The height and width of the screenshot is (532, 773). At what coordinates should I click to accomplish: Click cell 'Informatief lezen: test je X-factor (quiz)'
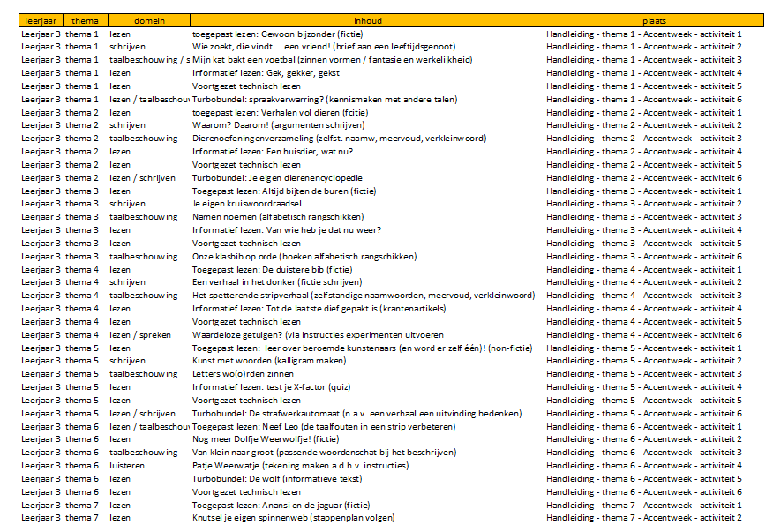point(272,387)
